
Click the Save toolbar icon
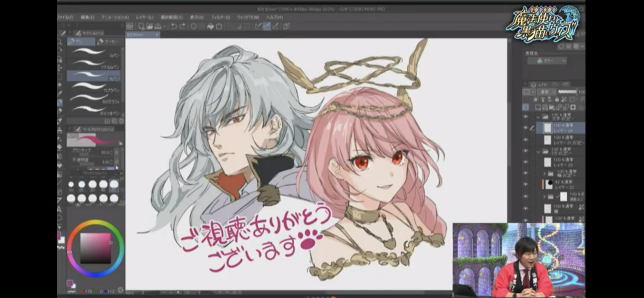pyautogui.click(x=158, y=26)
